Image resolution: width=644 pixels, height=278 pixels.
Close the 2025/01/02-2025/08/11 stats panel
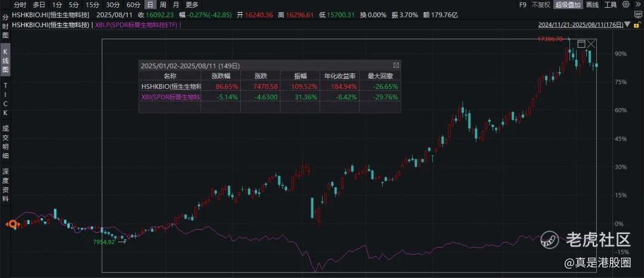point(396,65)
